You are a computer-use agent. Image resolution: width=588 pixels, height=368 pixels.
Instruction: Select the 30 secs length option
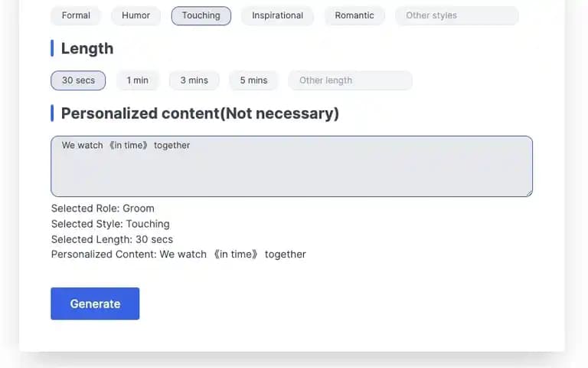78,80
